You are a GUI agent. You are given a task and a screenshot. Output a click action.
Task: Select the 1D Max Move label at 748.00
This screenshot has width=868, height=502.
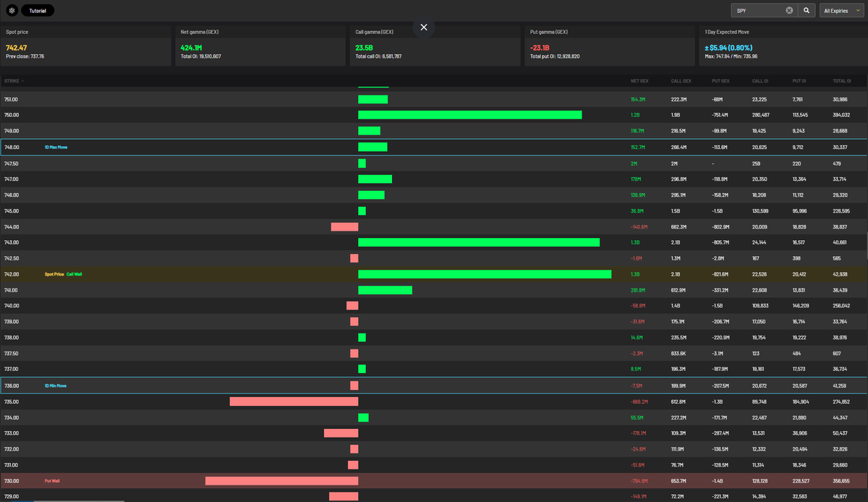click(56, 147)
